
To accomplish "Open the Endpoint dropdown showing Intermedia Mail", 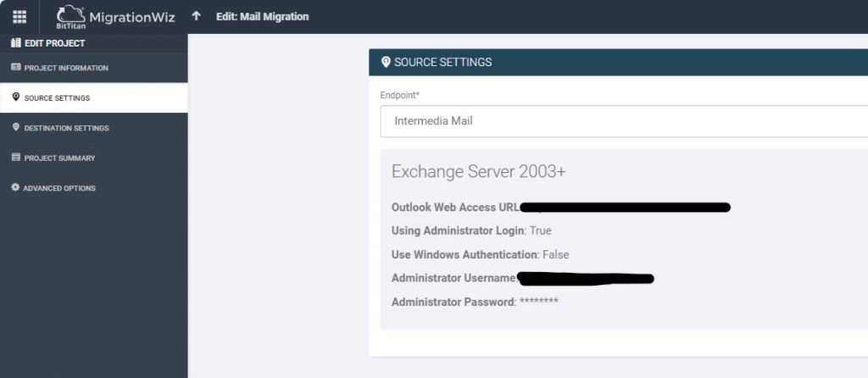I will 624,121.
